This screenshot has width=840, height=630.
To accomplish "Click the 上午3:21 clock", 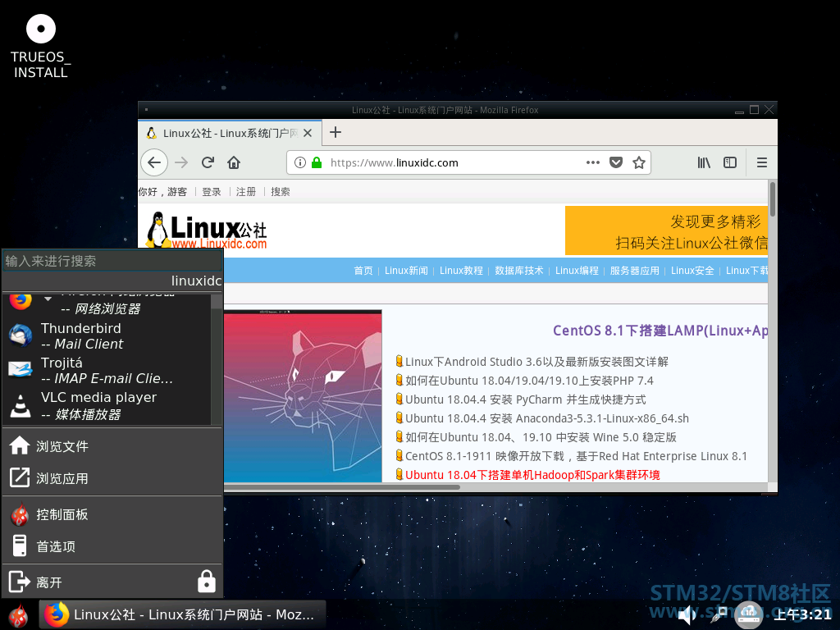I will (802, 615).
